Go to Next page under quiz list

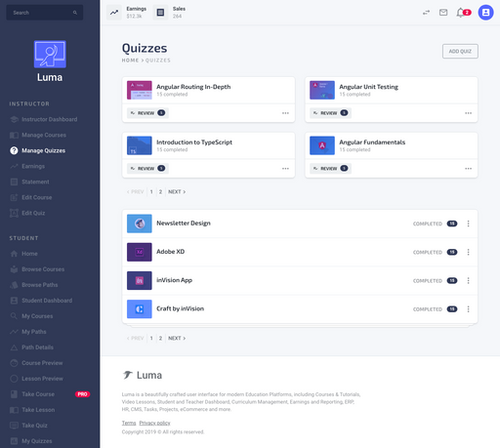click(177, 338)
